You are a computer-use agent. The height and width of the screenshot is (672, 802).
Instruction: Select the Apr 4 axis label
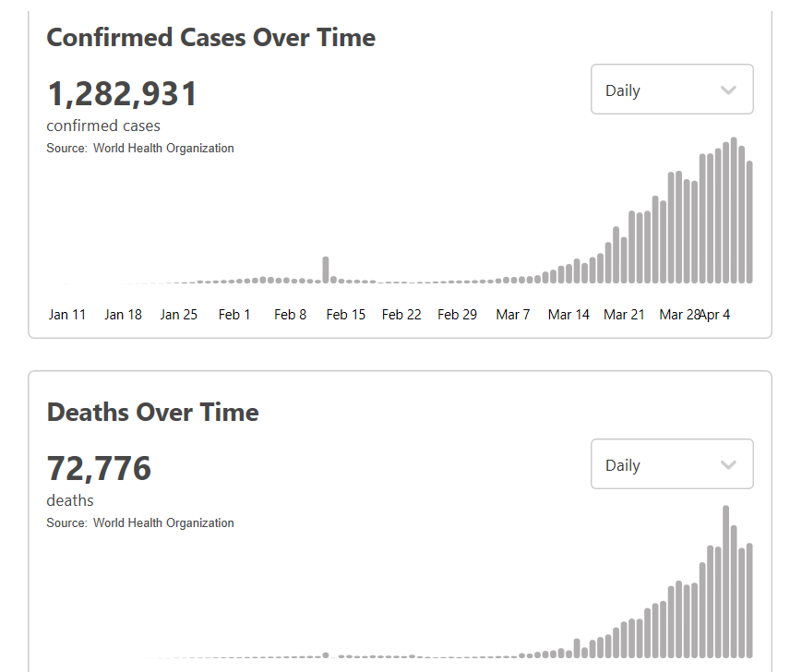tap(716, 315)
